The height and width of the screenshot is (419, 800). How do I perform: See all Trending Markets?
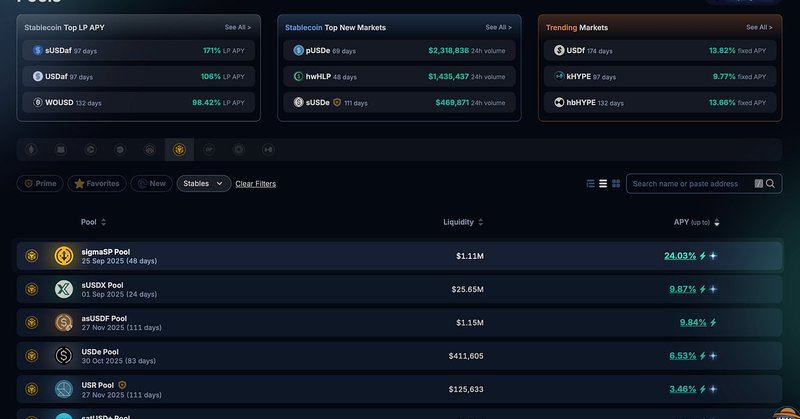(759, 27)
